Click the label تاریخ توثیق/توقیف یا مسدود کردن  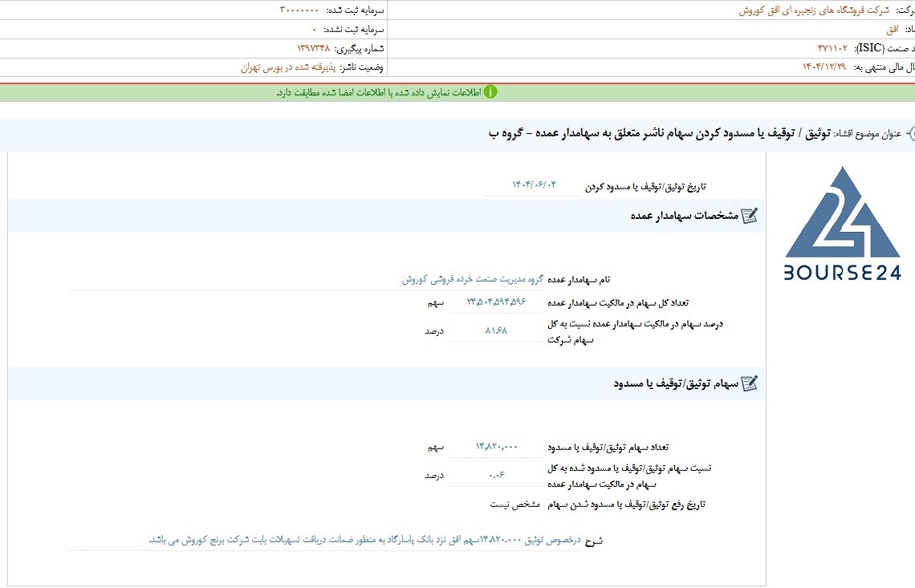(645, 187)
